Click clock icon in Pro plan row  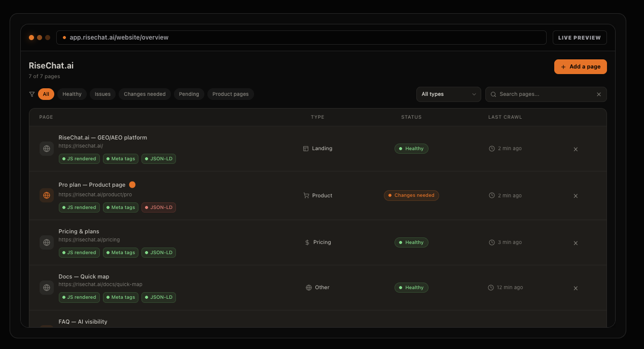point(492,195)
